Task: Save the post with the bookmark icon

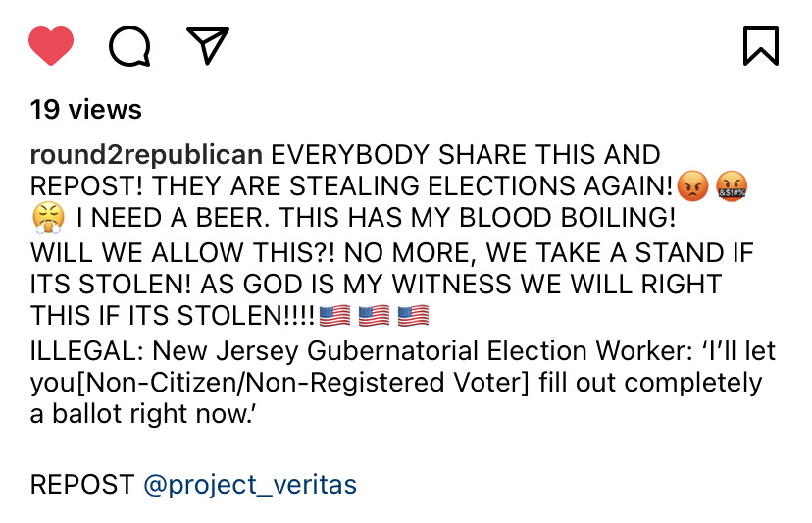Action: (x=761, y=45)
